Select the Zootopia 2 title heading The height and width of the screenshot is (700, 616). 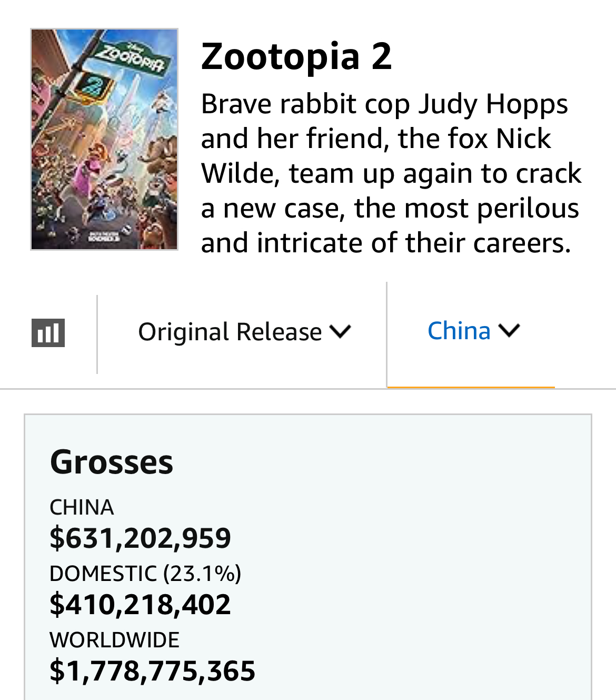click(x=296, y=56)
